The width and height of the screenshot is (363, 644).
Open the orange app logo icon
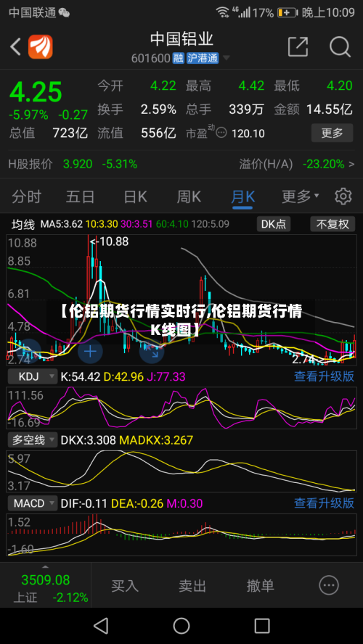[x=40, y=47]
